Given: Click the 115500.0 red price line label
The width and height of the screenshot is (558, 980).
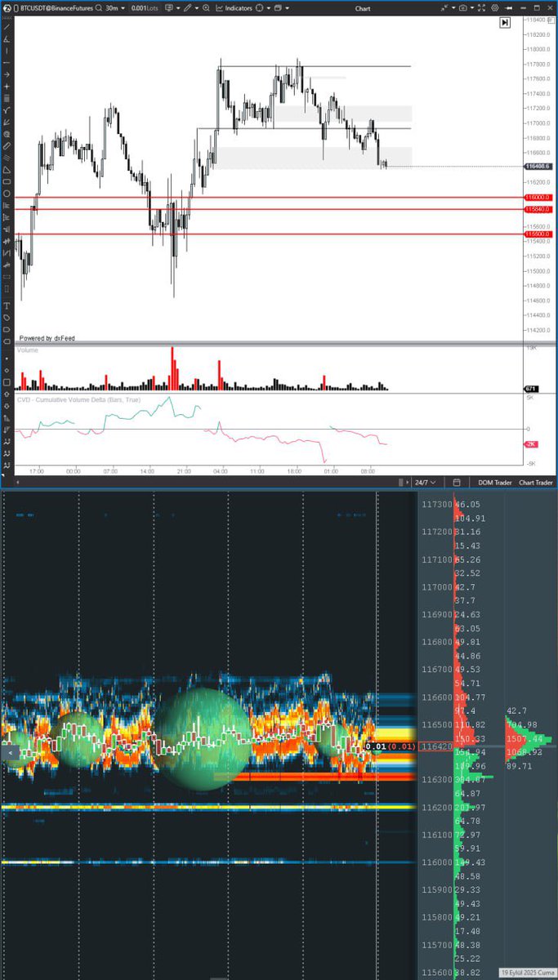Looking at the screenshot, I should 538,234.
